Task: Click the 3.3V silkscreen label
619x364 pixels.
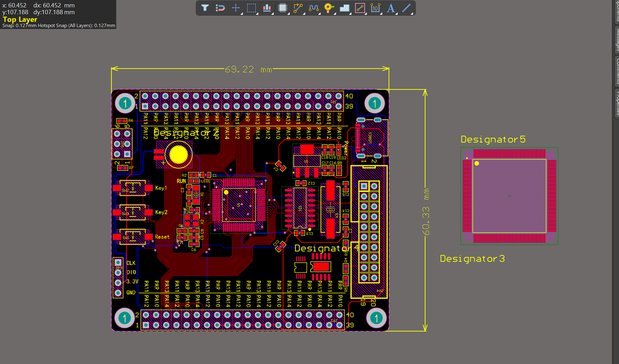Action: pos(132,281)
